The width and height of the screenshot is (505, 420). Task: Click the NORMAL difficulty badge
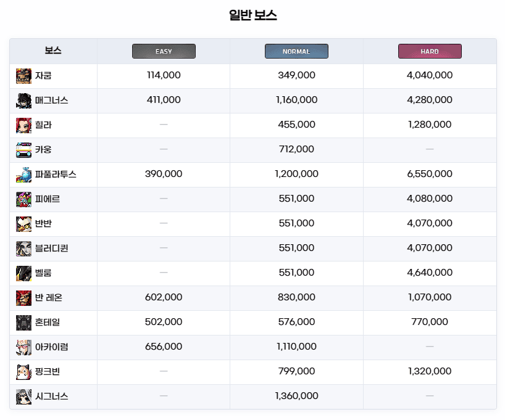(296, 51)
